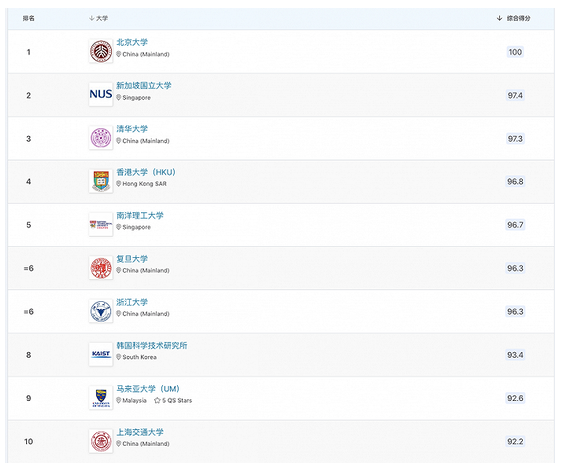562x470 pixels.
Task: Click the 排名 column header
Action: point(29,18)
